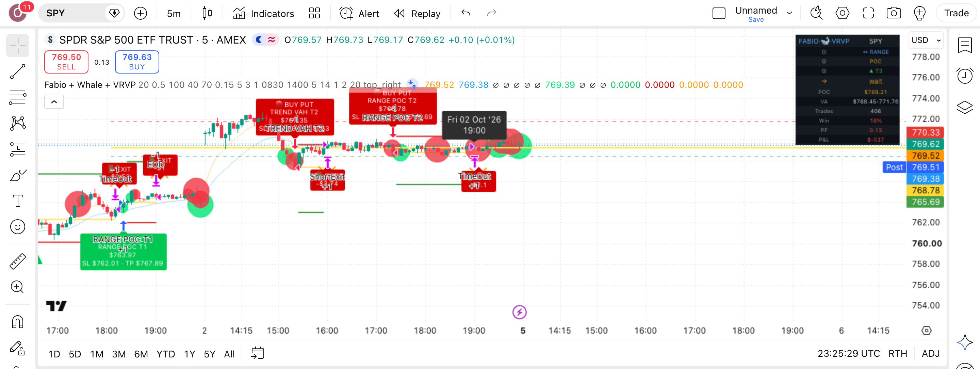Click the 769.63 BUY button
980x369 pixels.
click(137, 62)
